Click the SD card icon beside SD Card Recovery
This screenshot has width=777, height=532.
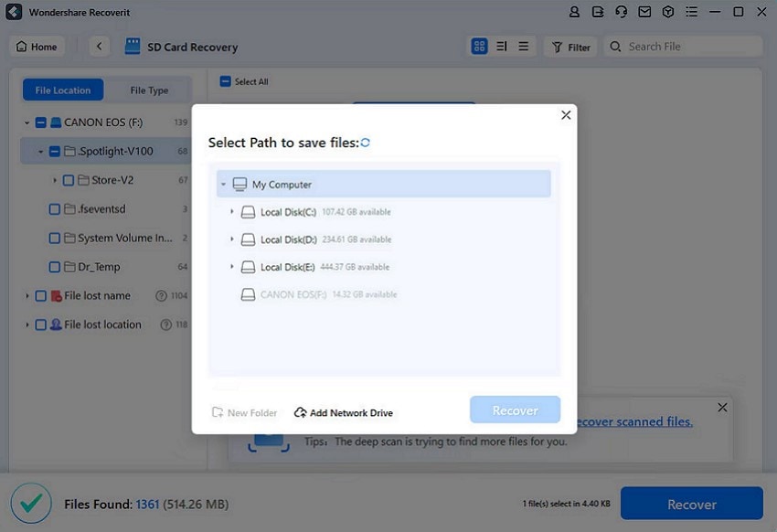point(133,47)
